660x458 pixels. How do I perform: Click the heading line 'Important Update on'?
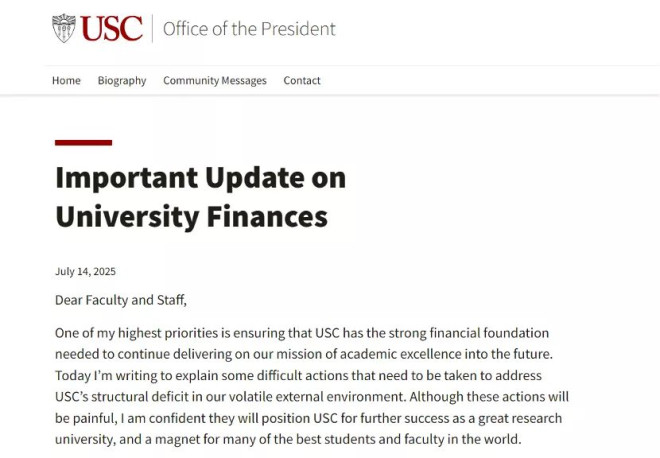point(200,178)
